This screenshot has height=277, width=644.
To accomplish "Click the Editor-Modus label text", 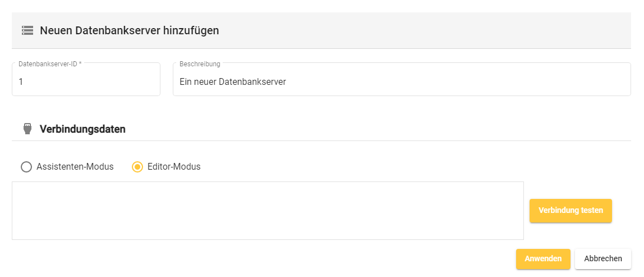I will click(x=174, y=167).
